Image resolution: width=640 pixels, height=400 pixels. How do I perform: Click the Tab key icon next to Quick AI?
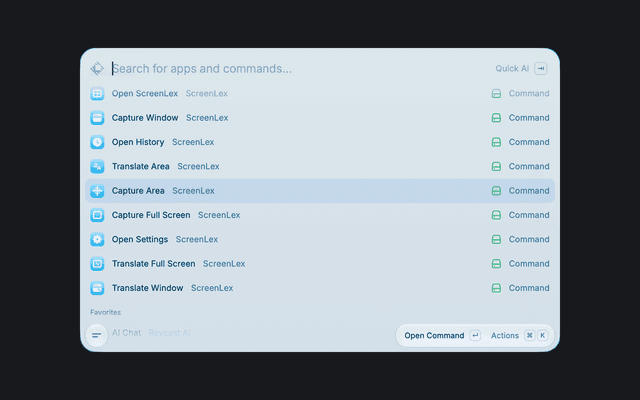pyautogui.click(x=541, y=69)
